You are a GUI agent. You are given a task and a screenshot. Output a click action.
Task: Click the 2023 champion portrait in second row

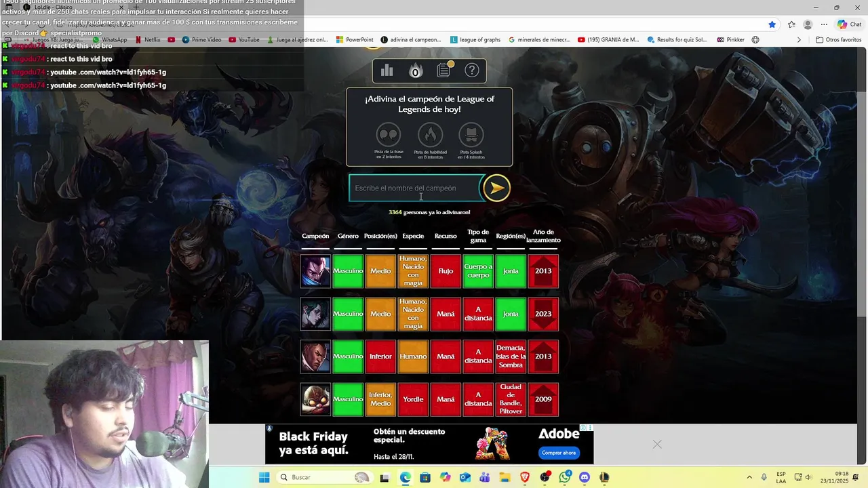(315, 314)
